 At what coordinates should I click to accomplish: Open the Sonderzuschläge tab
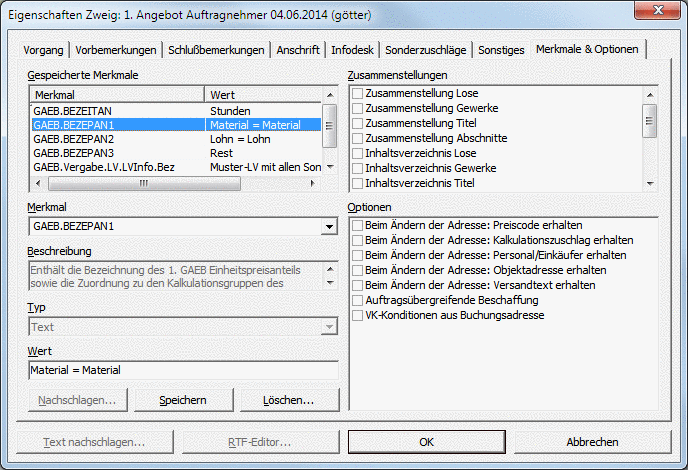point(426,50)
